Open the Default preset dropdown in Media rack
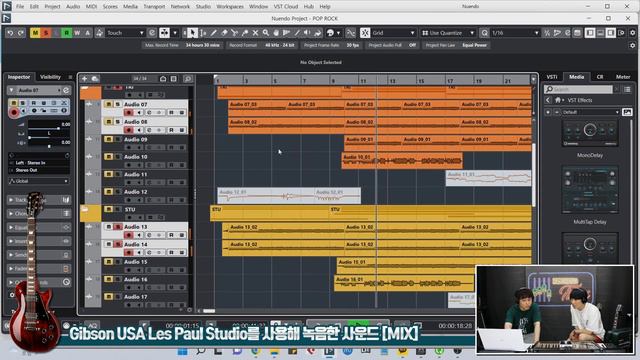 [x=591, y=112]
